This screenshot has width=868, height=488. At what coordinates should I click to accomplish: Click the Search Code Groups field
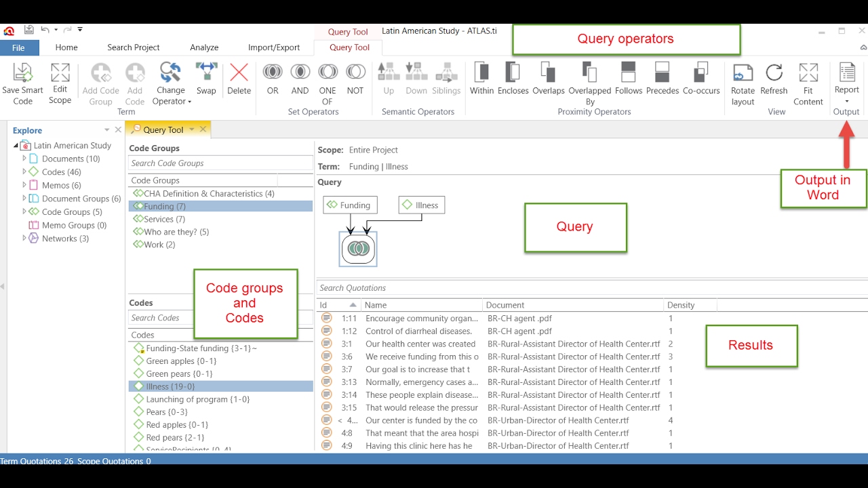(220, 163)
